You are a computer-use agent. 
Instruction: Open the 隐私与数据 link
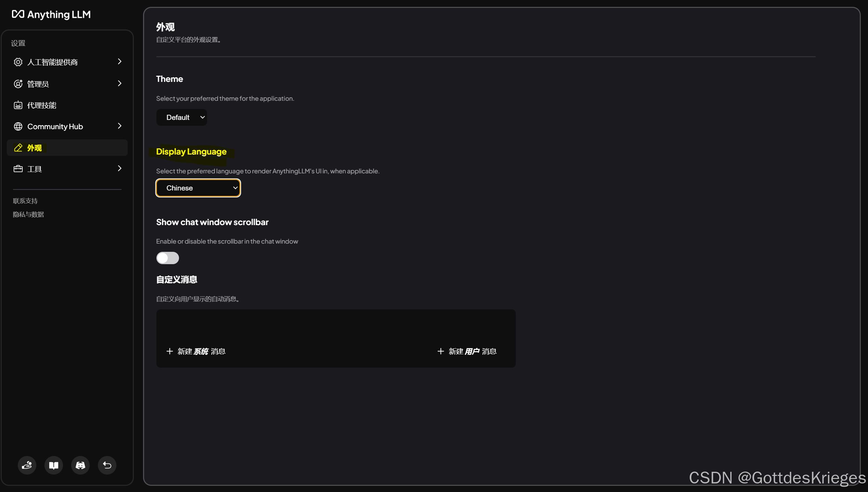pos(28,214)
